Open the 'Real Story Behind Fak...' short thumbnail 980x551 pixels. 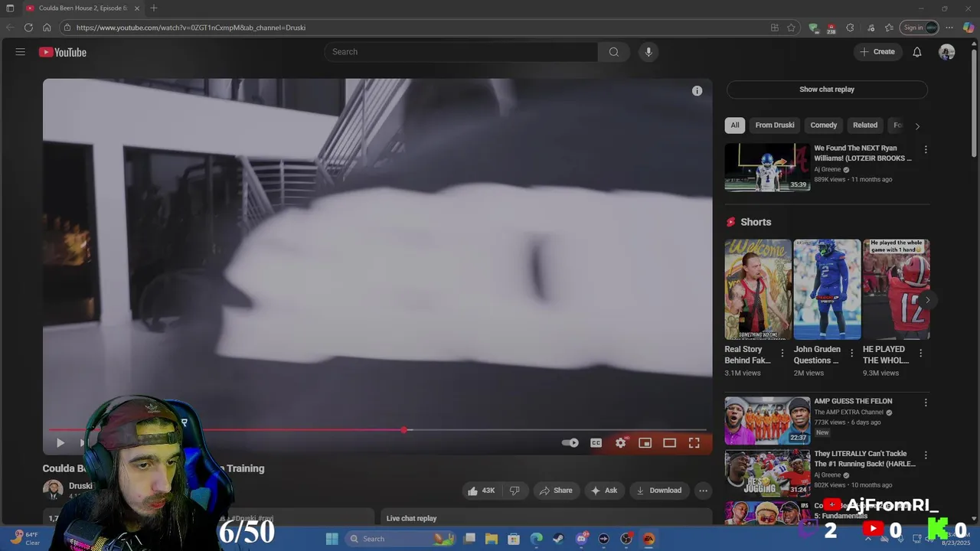(758, 289)
